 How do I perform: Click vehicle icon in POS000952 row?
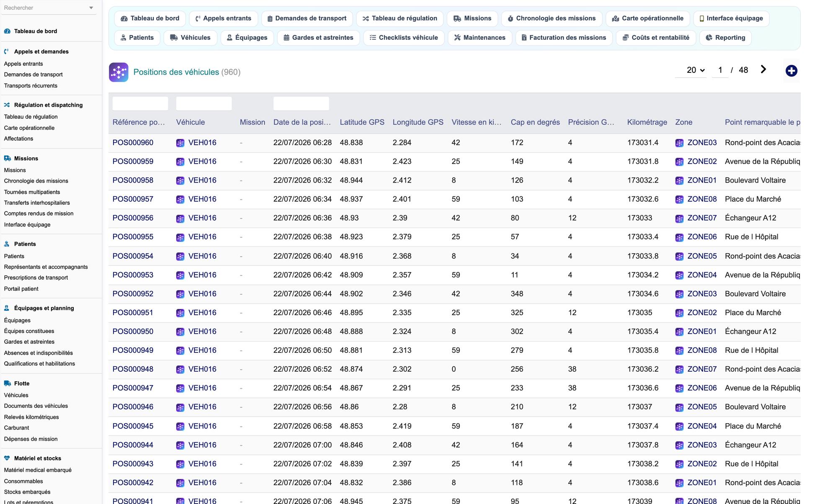pos(180,294)
